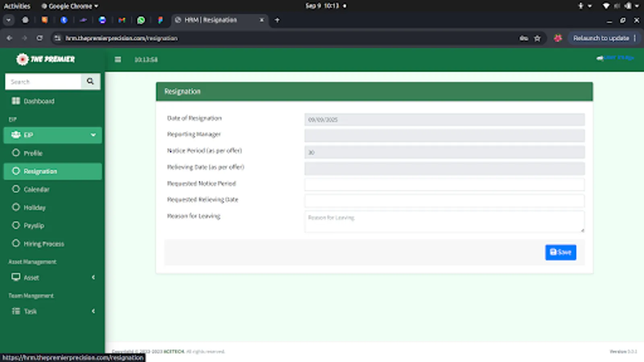Click the browser back arrow
The image size is (644, 362).
click(9, 38)
